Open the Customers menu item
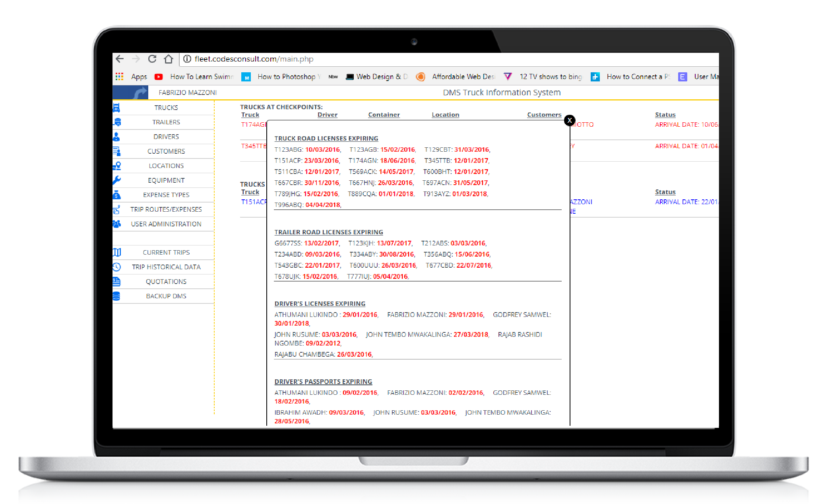 tap(166, 151)
